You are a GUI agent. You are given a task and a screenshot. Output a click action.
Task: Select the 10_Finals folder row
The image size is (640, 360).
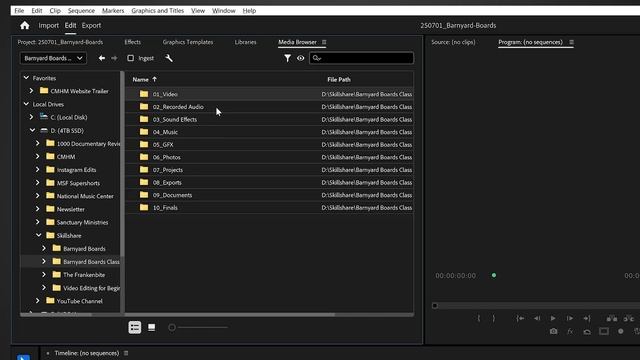pyautogui.click(x=269, y=208)
